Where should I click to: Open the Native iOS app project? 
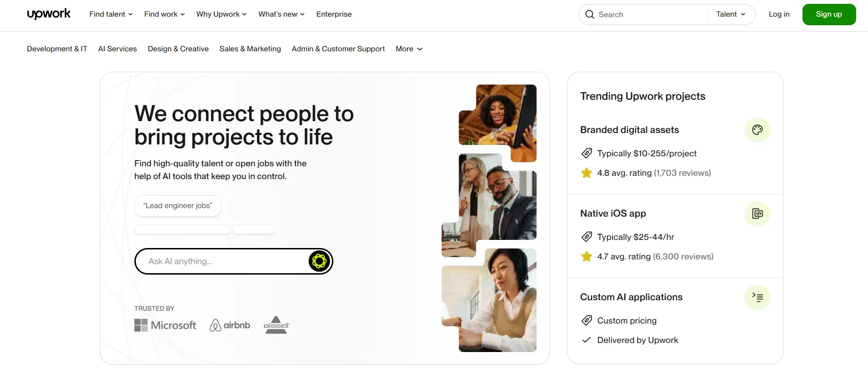[613, 213]
